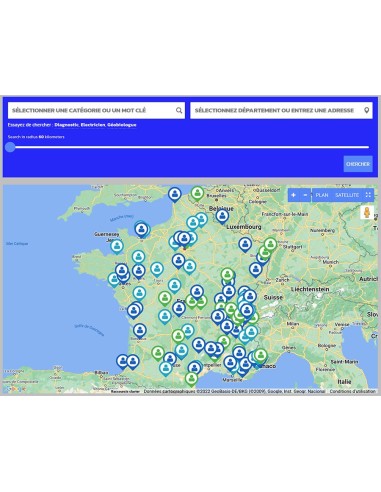
Task: Select the southernmost green marker on the Mediterranean coast
Action: click(x=191, y=380)
